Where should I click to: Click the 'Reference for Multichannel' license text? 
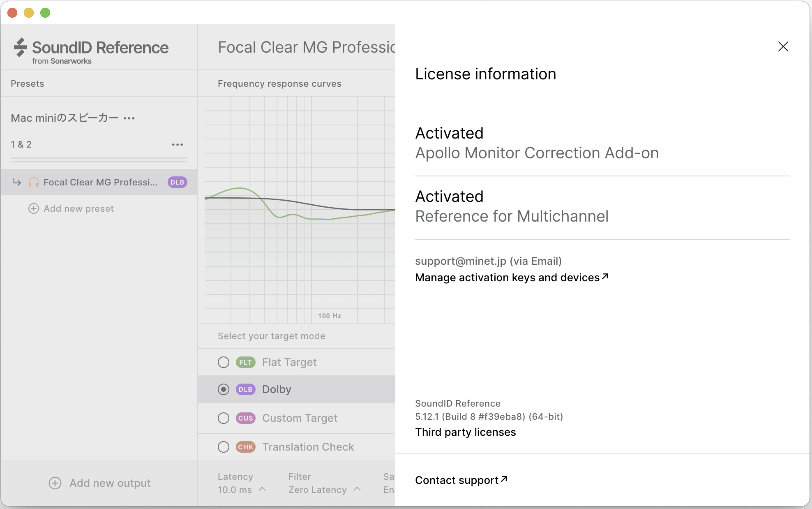pyautogui.click(x=512, y=216)
